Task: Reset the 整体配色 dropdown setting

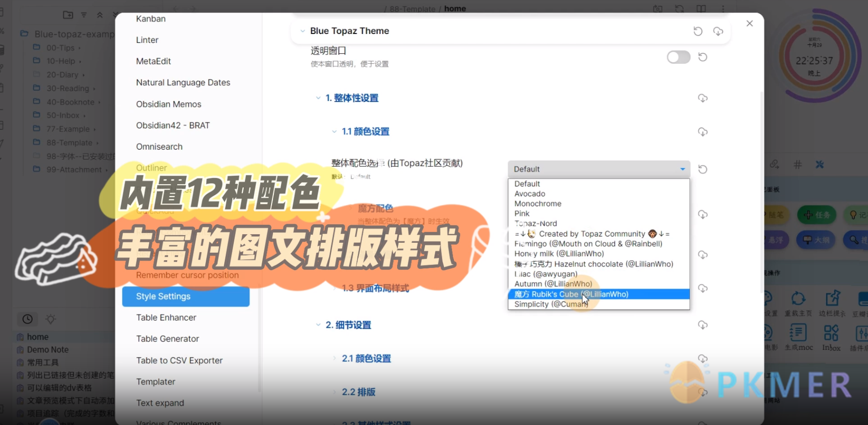Action: (703, 169)
